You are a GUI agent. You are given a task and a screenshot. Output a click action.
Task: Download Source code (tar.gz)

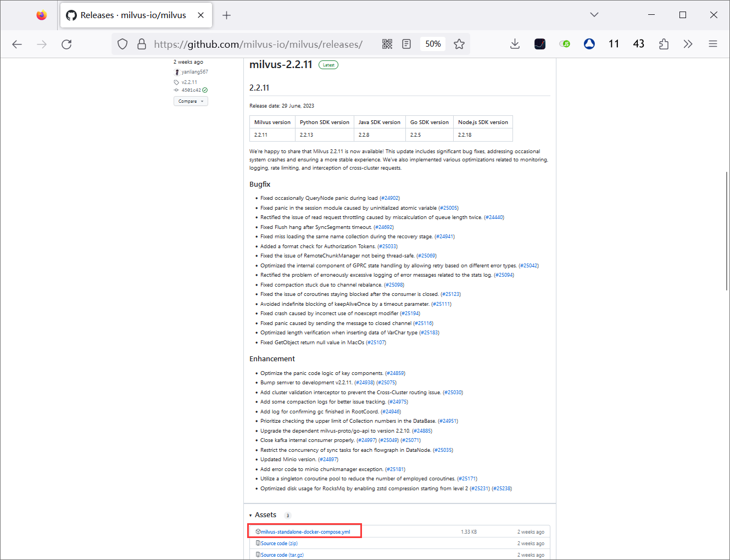pos(282,555)
